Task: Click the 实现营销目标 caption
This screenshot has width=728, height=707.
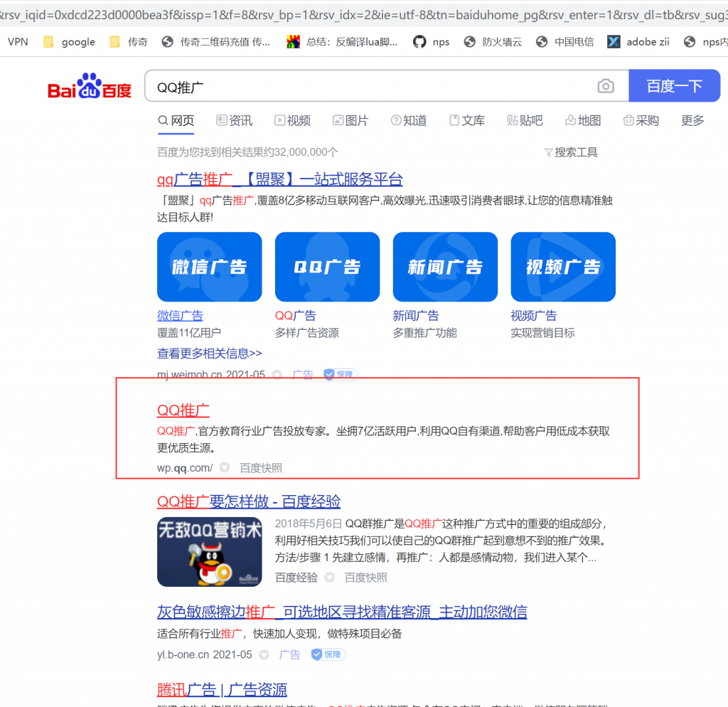Action: pyautogui.click(x=542, y=333)
